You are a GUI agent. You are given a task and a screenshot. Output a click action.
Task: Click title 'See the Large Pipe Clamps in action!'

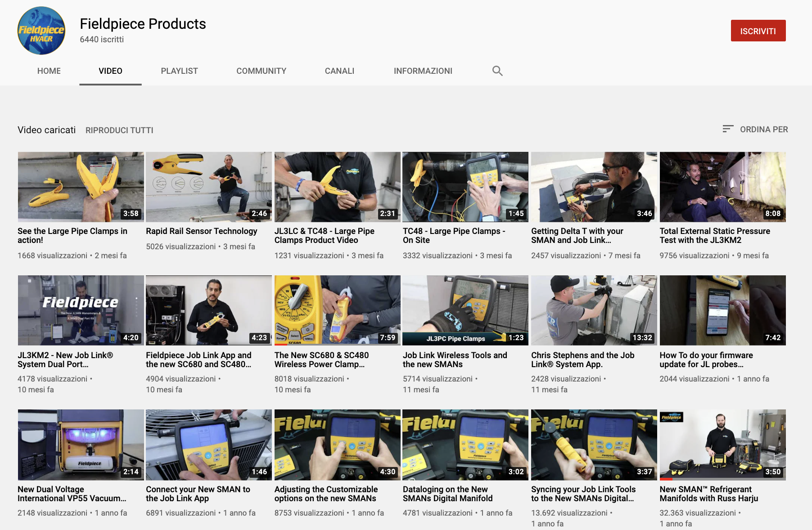(x=72, y=235)
